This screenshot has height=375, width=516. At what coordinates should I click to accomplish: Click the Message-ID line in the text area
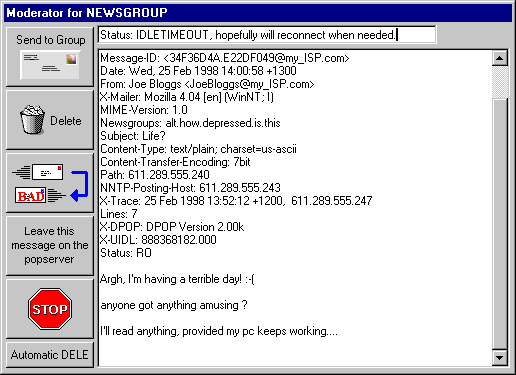coord(225,58)
